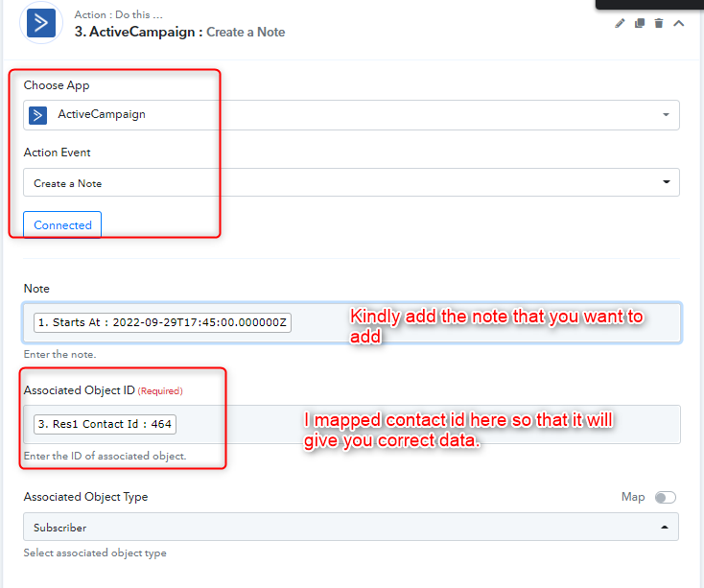The height and width of the screenshot is (588, 704).
Task: Rename step using the pencil edit icon
Action: [620, 23]
